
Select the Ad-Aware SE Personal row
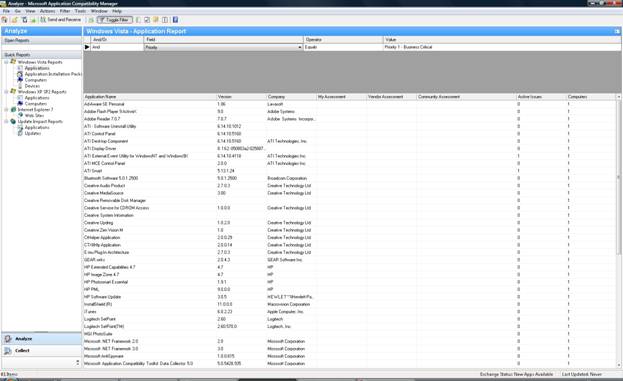click(350, 104)
